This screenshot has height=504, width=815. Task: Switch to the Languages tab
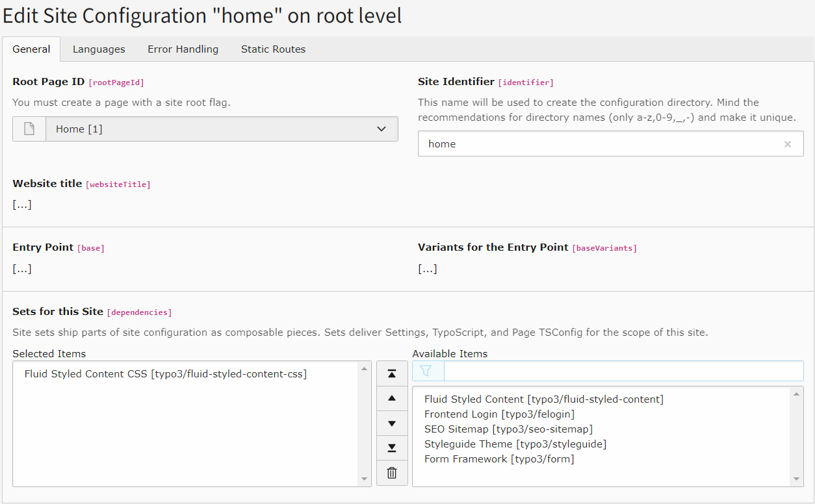coord(99,49)
